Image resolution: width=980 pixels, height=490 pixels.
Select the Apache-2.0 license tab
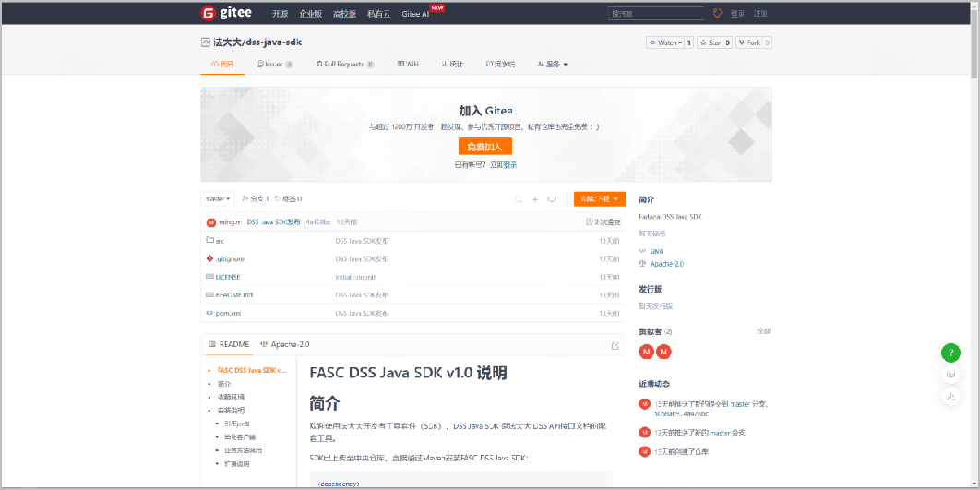coord(285,344)
